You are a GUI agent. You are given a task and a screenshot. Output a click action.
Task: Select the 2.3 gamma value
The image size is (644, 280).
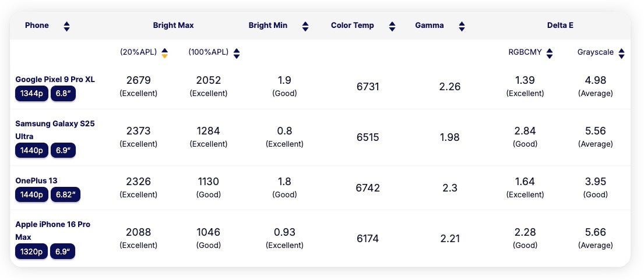tap(450, 188)
